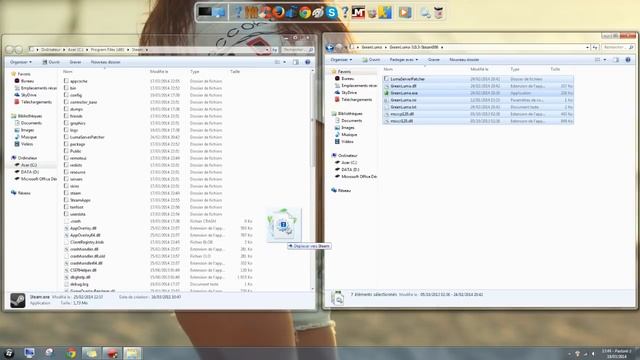This screenshot has height=360, width=640.
Task: Tick the checkbox next to bin folder
Action: pyautogui.click(x=66, y=88)
